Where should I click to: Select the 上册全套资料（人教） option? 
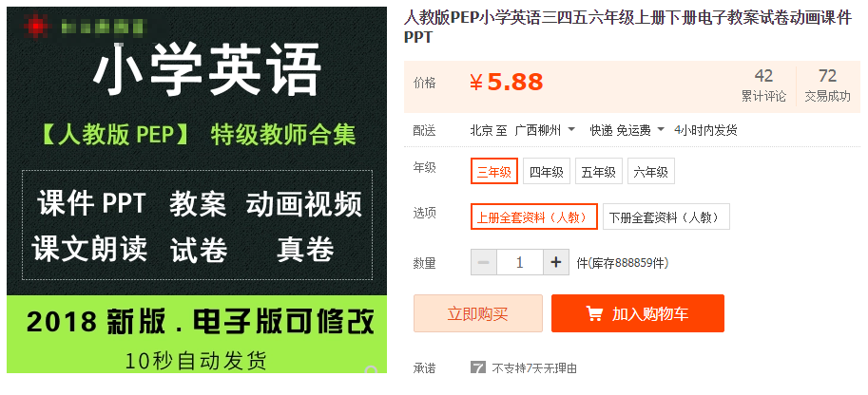pos(534,216)
